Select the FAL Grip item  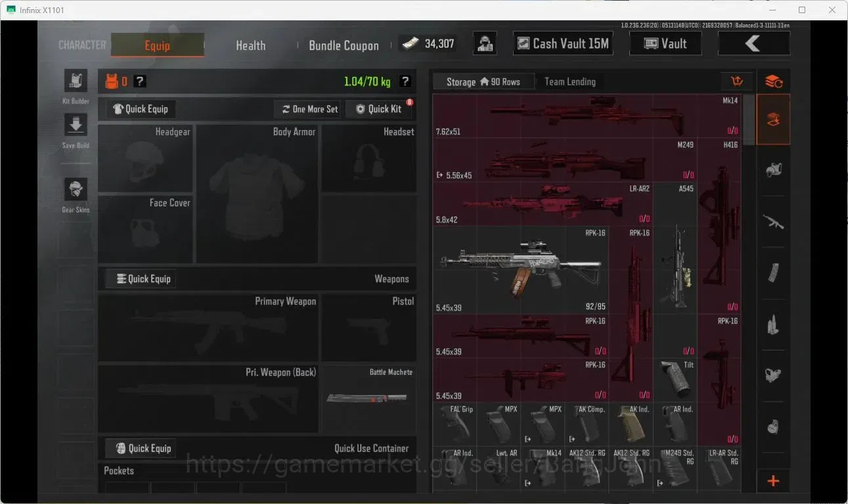tap(455, 424)
